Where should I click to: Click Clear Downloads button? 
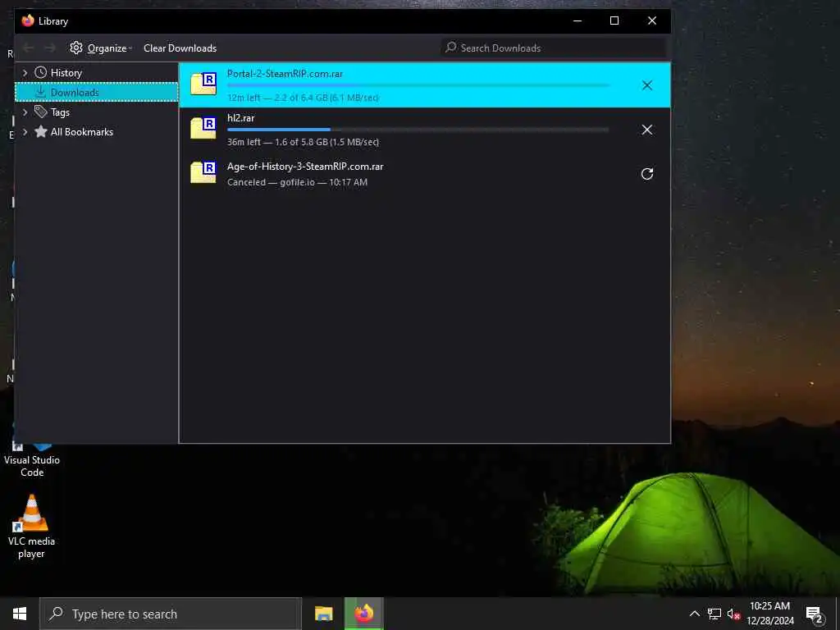[180, 48]
